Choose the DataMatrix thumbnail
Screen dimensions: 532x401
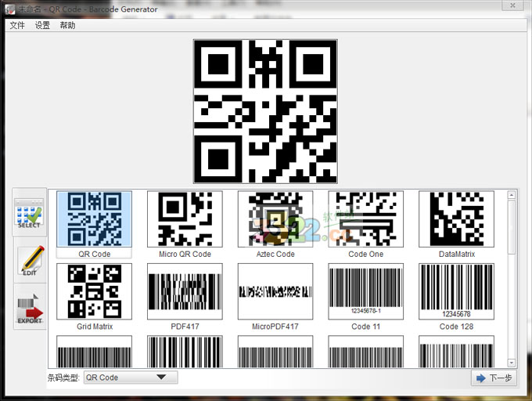click(x=456, y=219)
